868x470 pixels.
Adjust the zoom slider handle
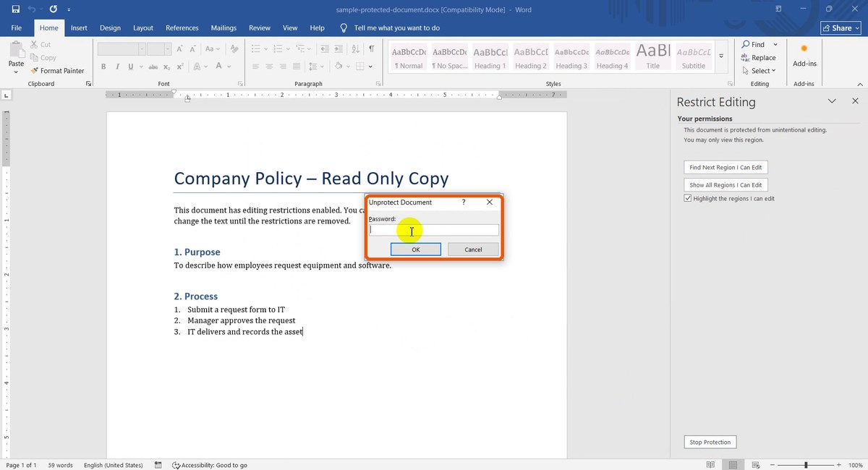pyautogui.click(x=806, y=465)
